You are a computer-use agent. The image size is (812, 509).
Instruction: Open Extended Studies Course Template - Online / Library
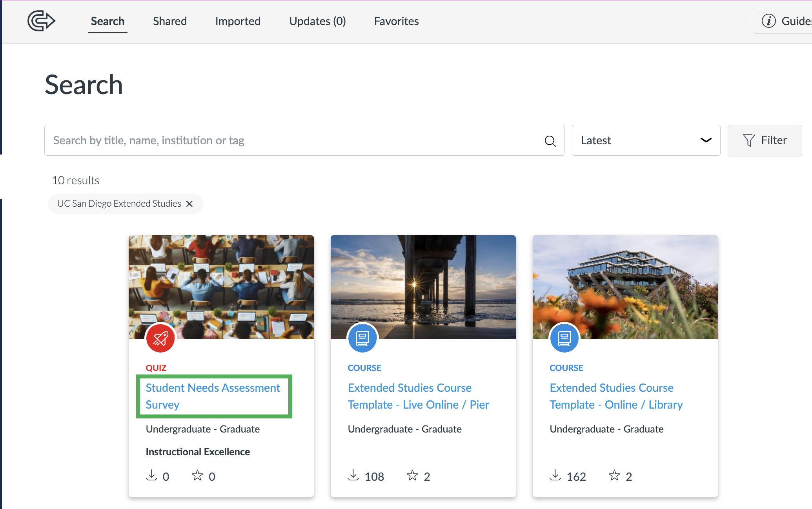pos(616,396)
